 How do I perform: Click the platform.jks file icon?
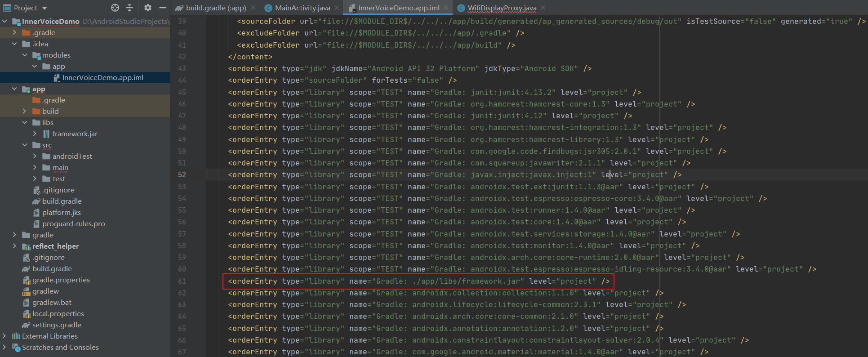click(36, 213)
